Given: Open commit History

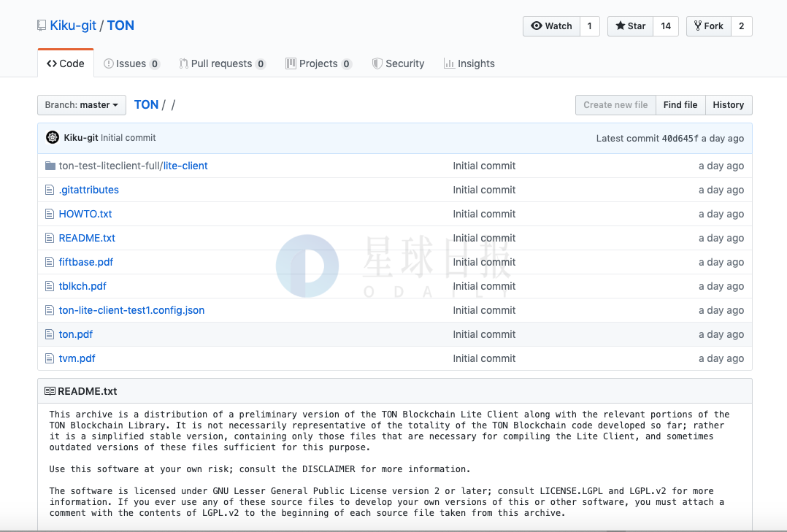Looking at the screenshot, I should pos(729,105).
